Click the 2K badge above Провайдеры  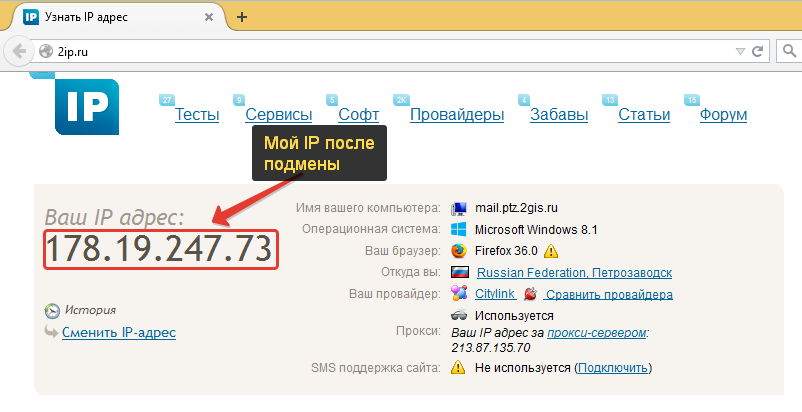click(x=402, y=100)
